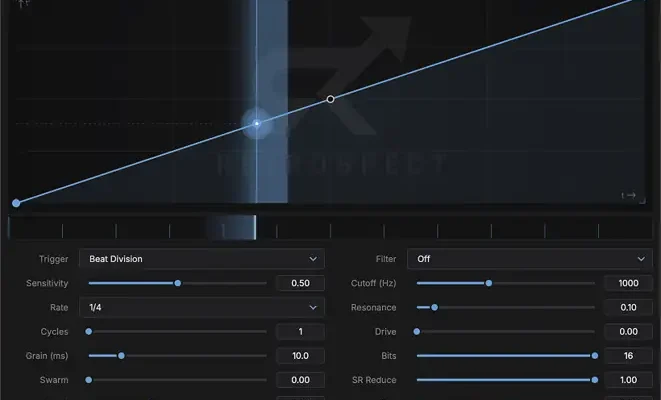661x400 pixels.
Task: Open the Trigger dropdown showing Beat Division
Action: [x=202, y=259]
